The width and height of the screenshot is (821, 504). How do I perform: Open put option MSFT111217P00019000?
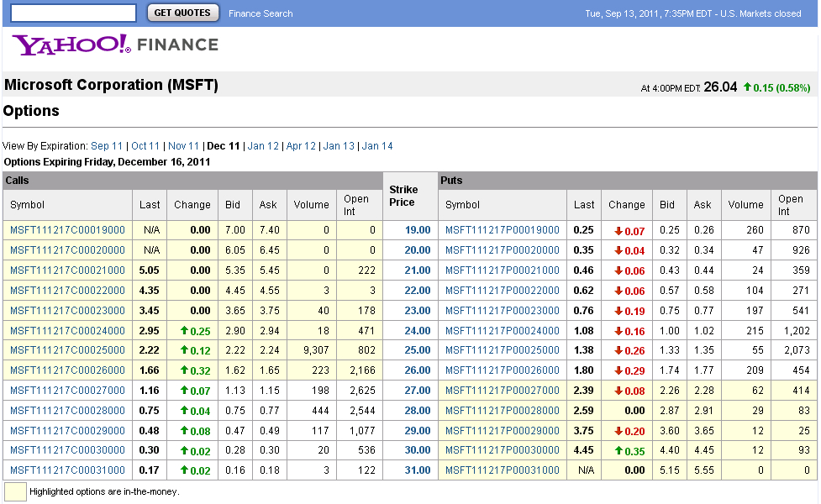tap(503, 230)
